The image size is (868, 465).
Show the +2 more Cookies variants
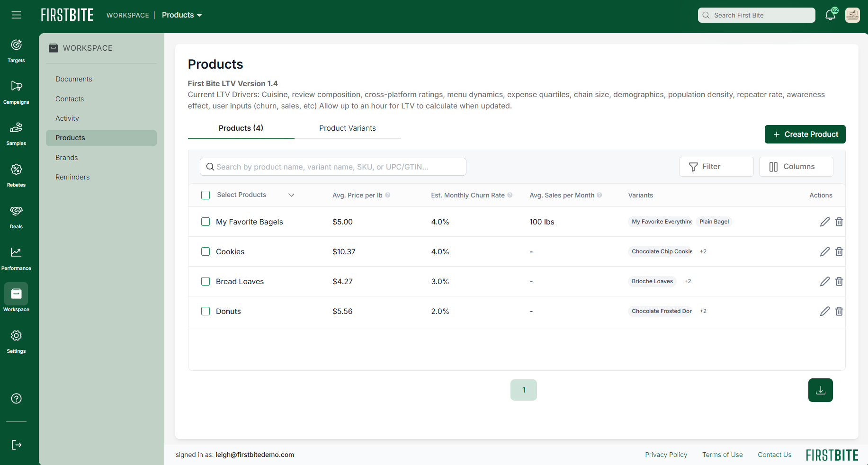point(703,251)
